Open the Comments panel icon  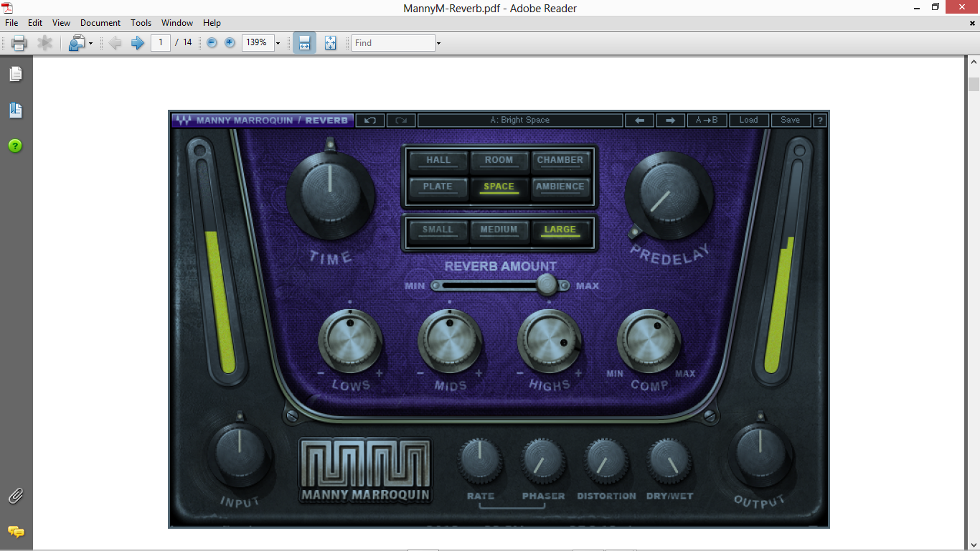click(16, 532)
